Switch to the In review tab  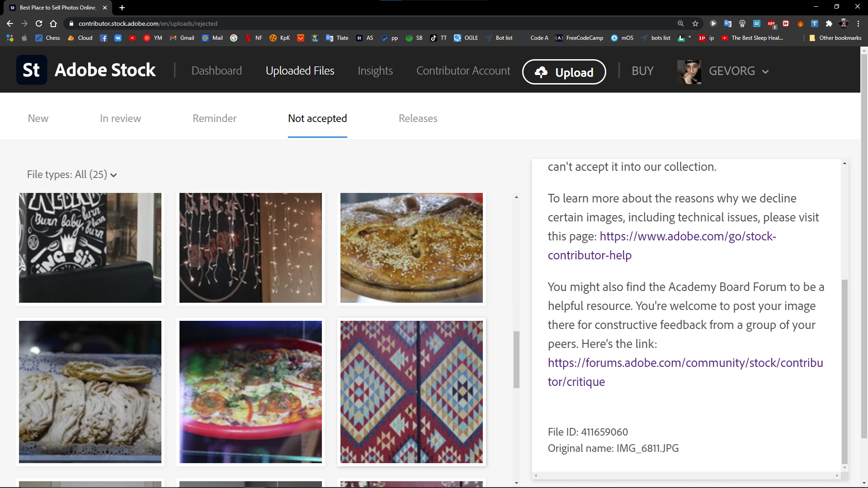coord(120,118)
